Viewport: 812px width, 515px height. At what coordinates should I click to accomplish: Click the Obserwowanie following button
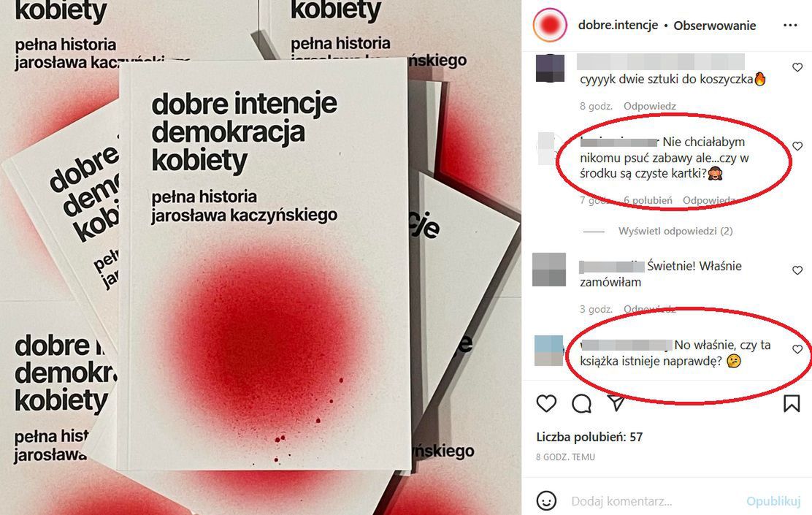(715, 26)
